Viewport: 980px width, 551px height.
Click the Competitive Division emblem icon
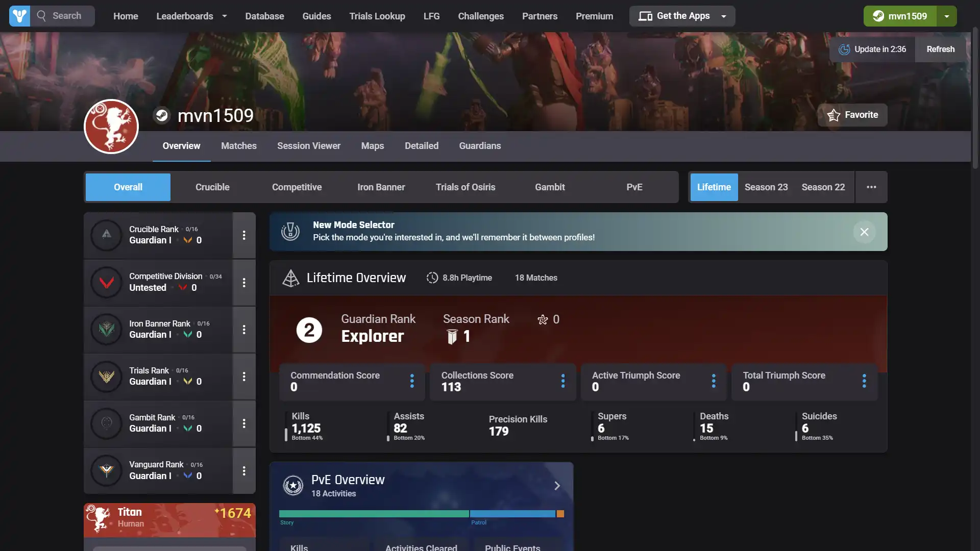pyautogui.click(x=107, y=282)
